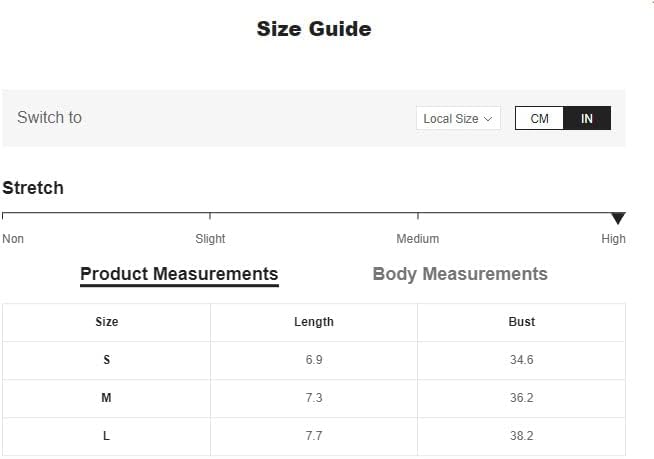Viewport: 654px width, 459px height.
Task: Select the size L row label
Action: click(107, 436)
